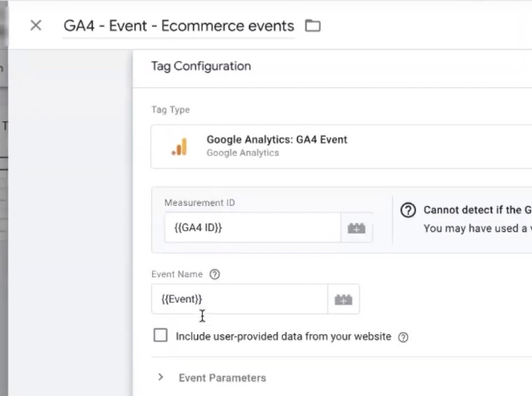Click the 'Include user-provided data from your website' label

(x=283, y=337)
